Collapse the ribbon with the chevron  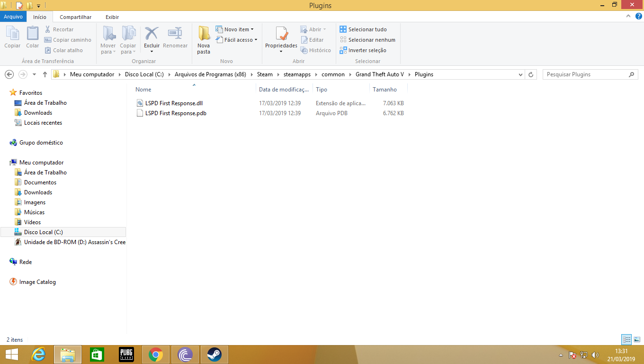tap(630, 17)
